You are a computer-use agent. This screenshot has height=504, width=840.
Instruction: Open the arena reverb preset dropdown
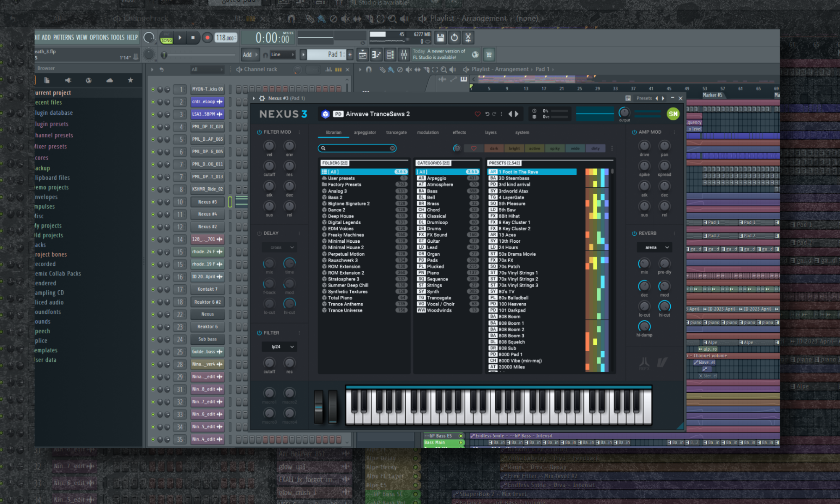pyautogui.click(x=654, y=247)
